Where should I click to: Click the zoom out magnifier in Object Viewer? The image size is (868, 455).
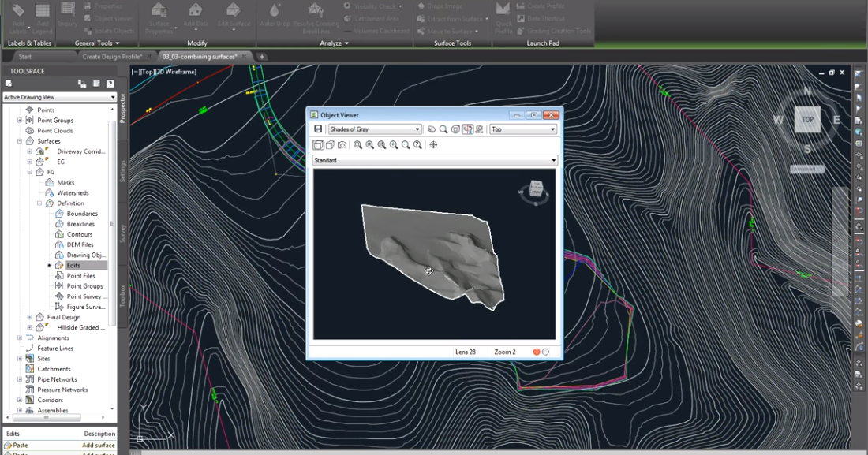(x=406, y=145)
